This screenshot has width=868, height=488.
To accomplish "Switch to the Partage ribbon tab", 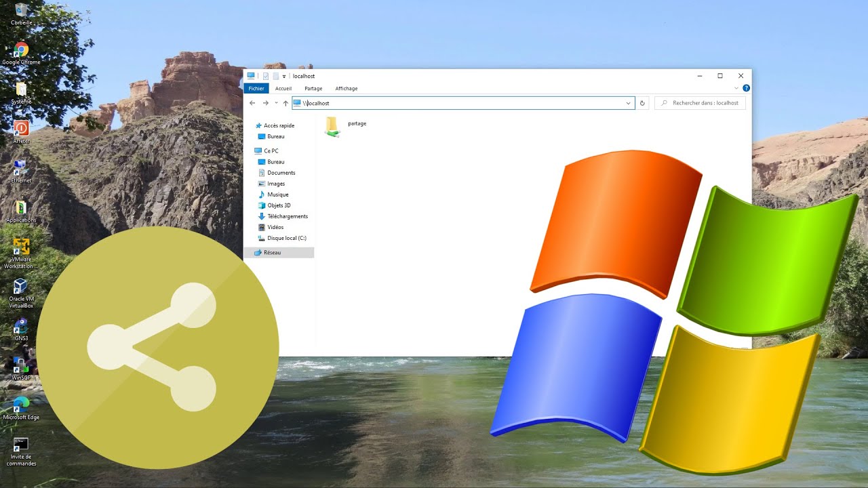I will pos(313,88).
